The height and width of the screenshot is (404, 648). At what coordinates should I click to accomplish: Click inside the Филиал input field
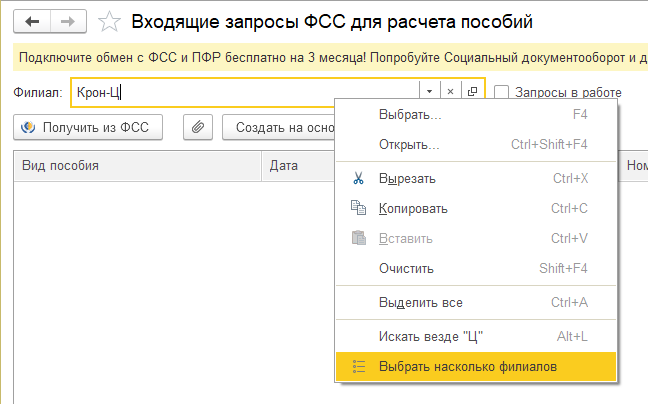[250, 93]
